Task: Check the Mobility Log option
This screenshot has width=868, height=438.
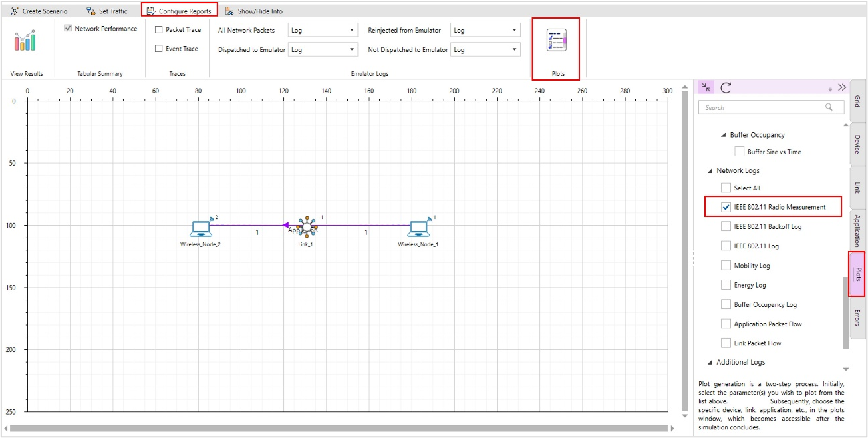Action: [726, 266]
